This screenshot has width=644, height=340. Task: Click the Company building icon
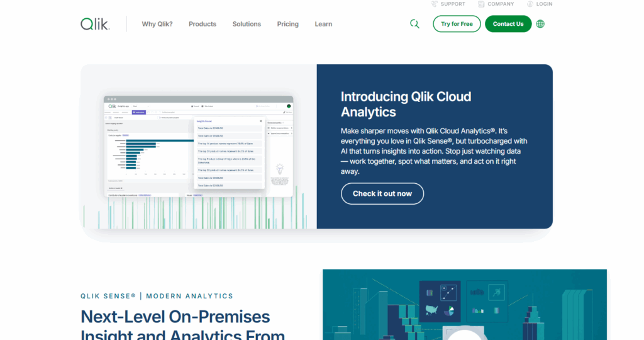tap(481, 4)
